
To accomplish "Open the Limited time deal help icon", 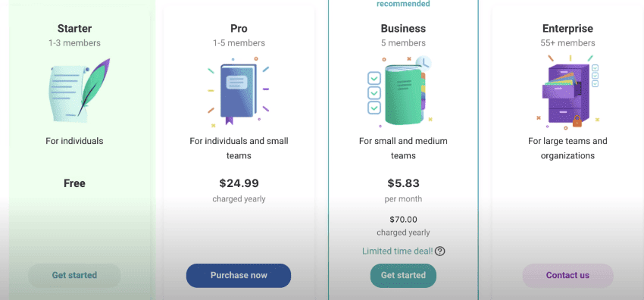I will pos(440,251).
